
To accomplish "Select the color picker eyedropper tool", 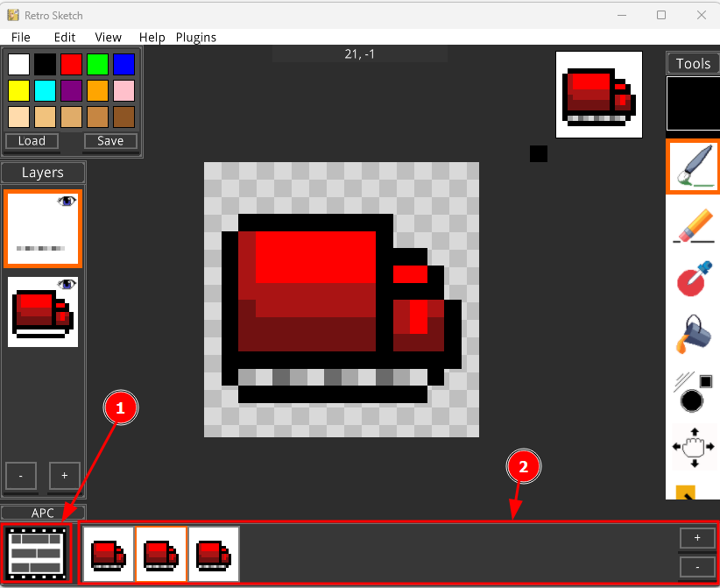I will [694, 279].
